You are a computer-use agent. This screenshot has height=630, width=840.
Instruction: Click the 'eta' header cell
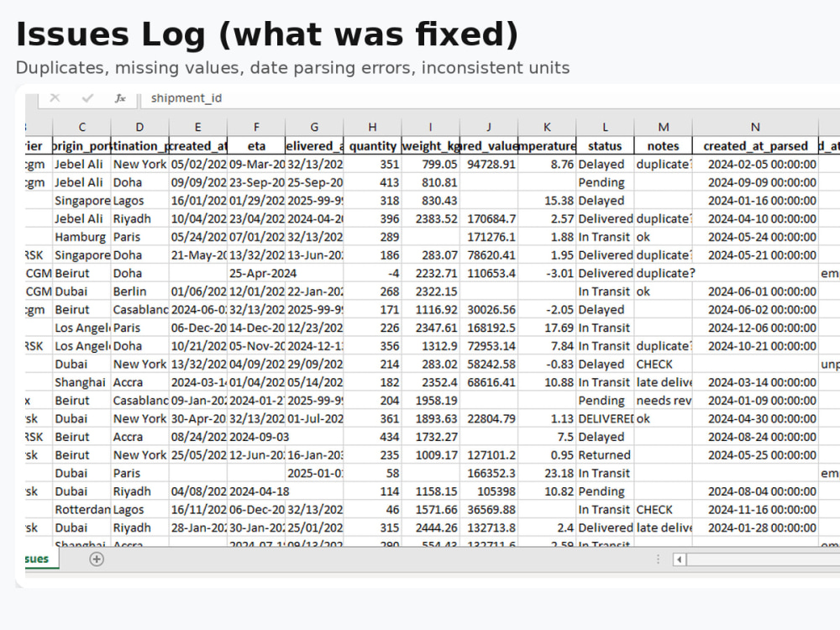pos(256,145)
